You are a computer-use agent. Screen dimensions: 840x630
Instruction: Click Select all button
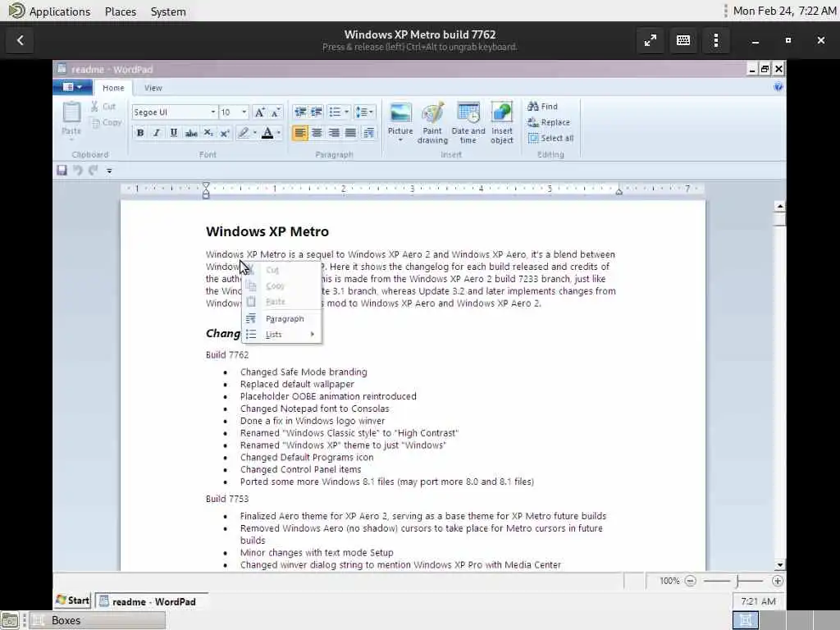pyautogui.click(x=550, y=138)
